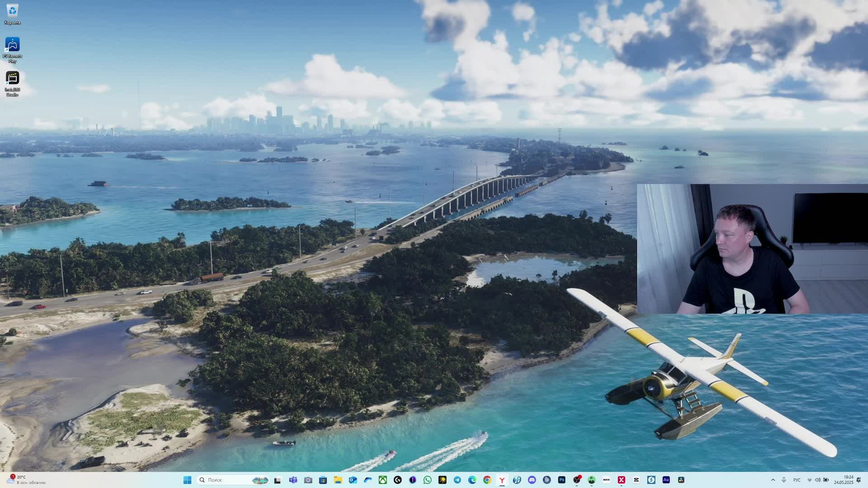This screenshot has height=488, width=868.
Task: Open Discord taskbar icon
Action: point(532,480)
